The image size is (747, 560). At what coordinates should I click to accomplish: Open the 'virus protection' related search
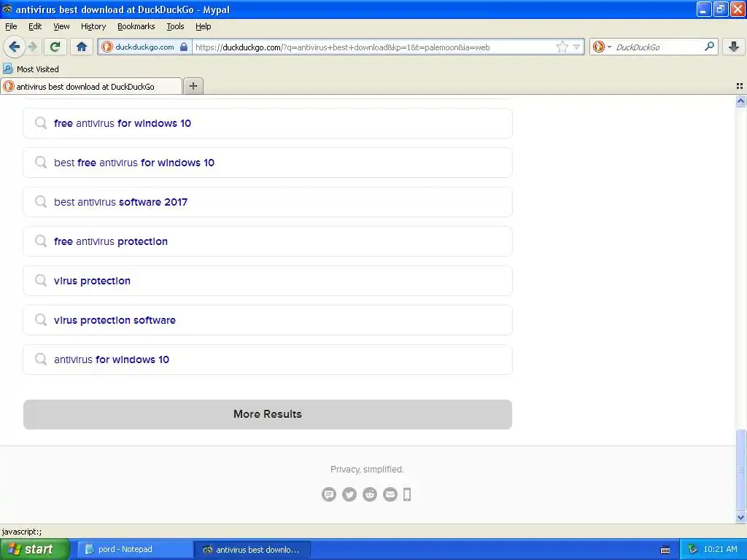(x=268, y=281)
